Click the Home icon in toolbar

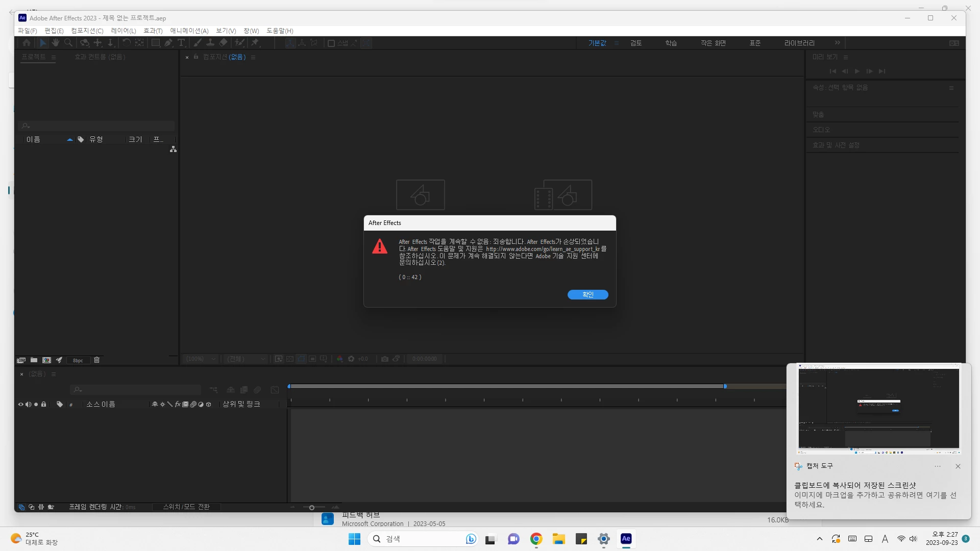(27, 43)
